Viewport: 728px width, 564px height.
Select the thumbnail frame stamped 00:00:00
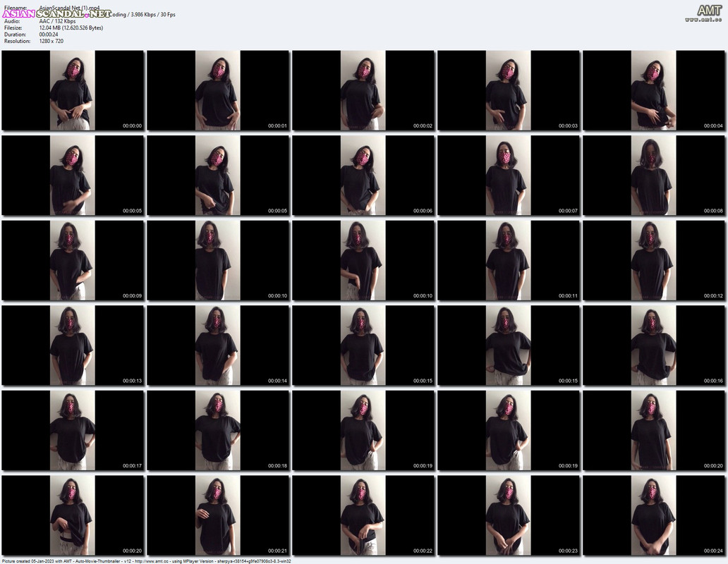tap(73, 90)
